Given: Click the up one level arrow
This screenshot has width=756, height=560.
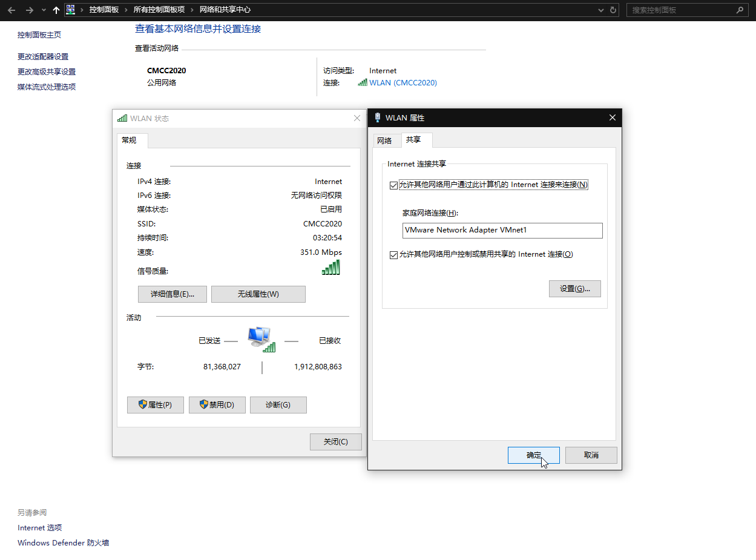Looking at the screenshot, I should tap(56, 10).
